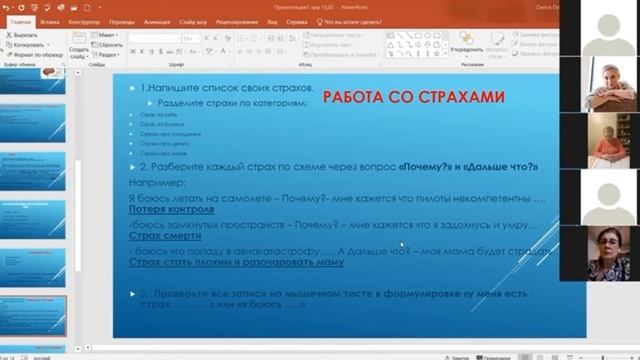Toggle underline formatting (Ч)
This screenshot has width=640, height=360.
(x=151, y=51)
